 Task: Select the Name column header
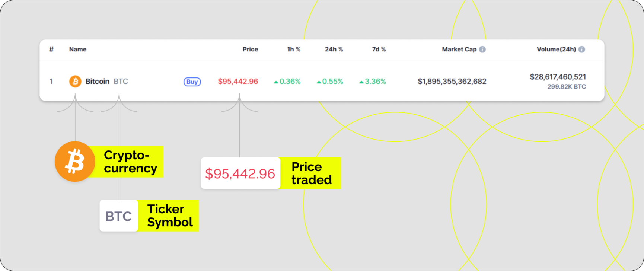(77, 49)
